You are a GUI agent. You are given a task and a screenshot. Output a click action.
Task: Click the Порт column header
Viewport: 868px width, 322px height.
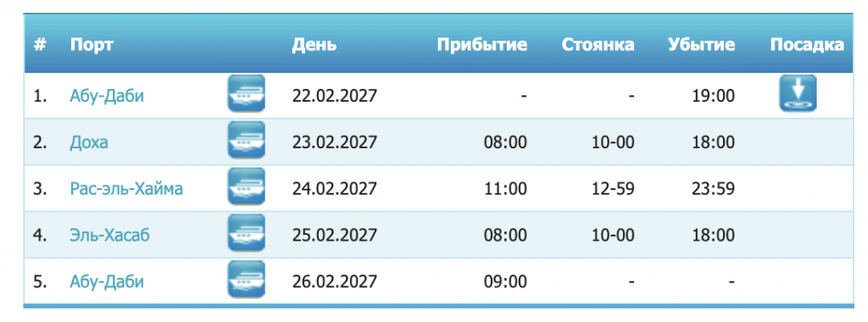[92, 45]
